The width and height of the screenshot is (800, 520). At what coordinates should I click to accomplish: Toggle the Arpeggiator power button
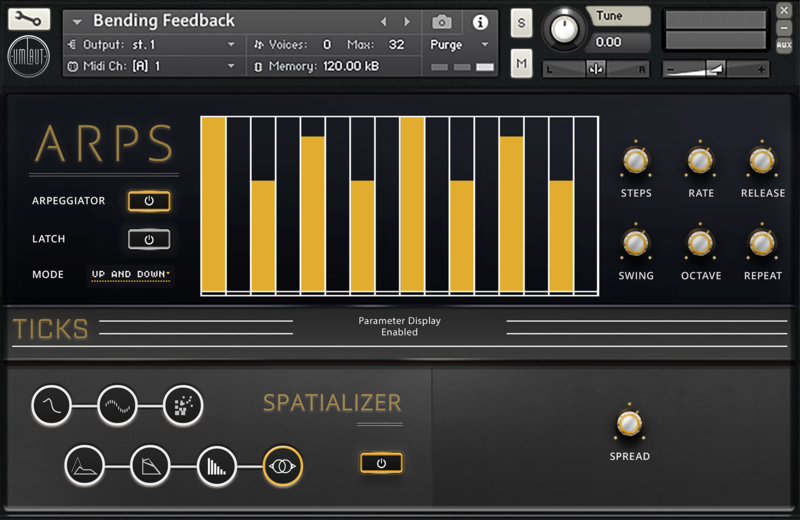[149, 201]
